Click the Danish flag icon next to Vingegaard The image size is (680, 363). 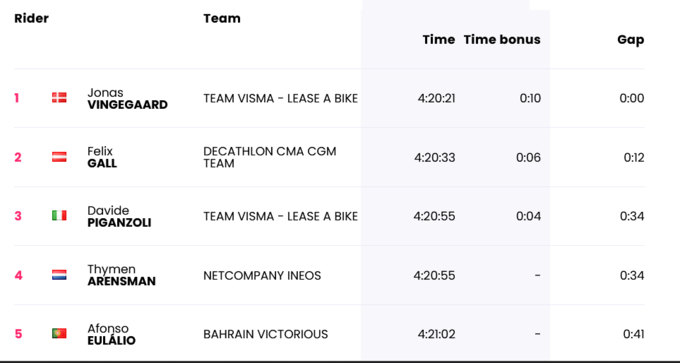[x=59, y=98]
